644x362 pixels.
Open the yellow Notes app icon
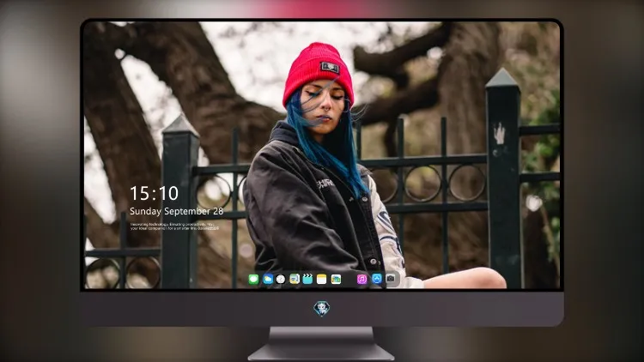[x=322, y=280]
